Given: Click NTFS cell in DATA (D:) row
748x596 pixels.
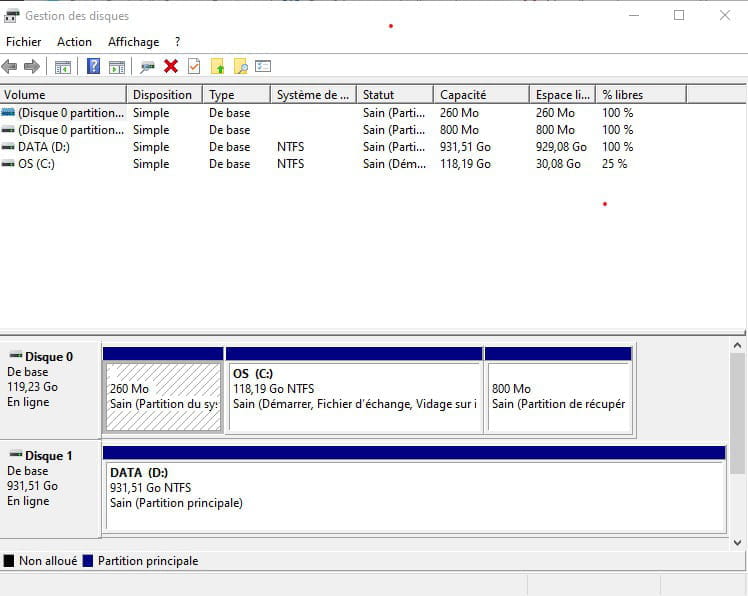Looking at the screenshot, I should pos(291,147).
